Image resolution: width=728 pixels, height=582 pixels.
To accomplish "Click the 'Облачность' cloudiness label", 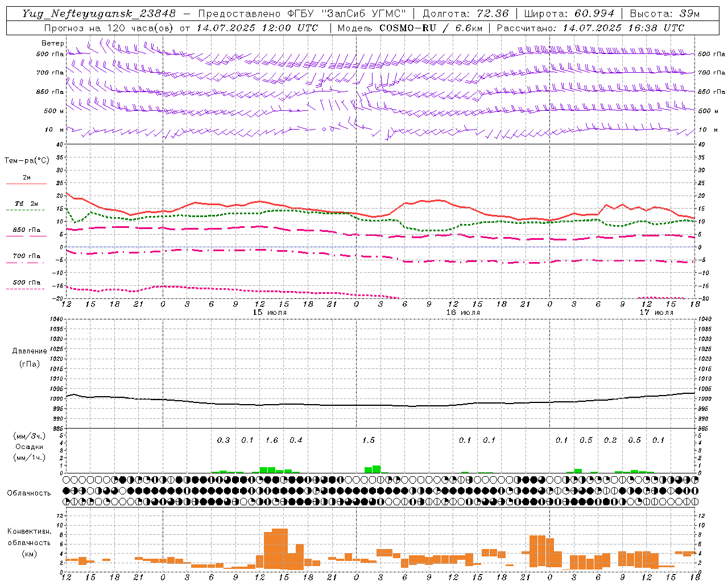I will (x=29, y=493).
